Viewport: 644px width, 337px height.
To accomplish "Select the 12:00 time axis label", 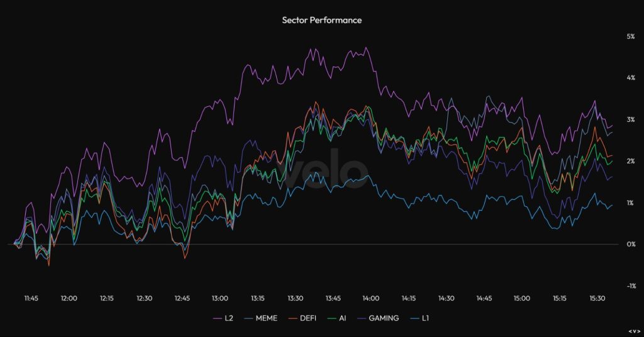I will pyautogui.click(x=69, y=299).
